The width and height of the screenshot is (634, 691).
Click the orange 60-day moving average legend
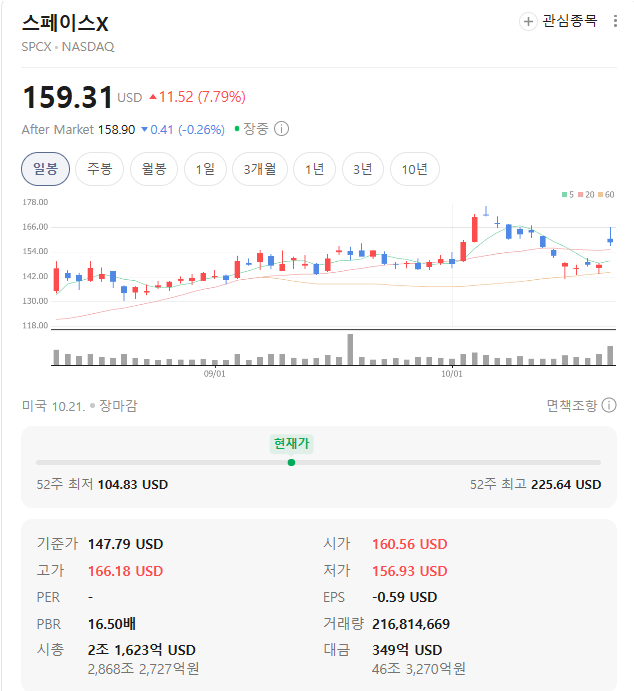click(x=606, y=194)
